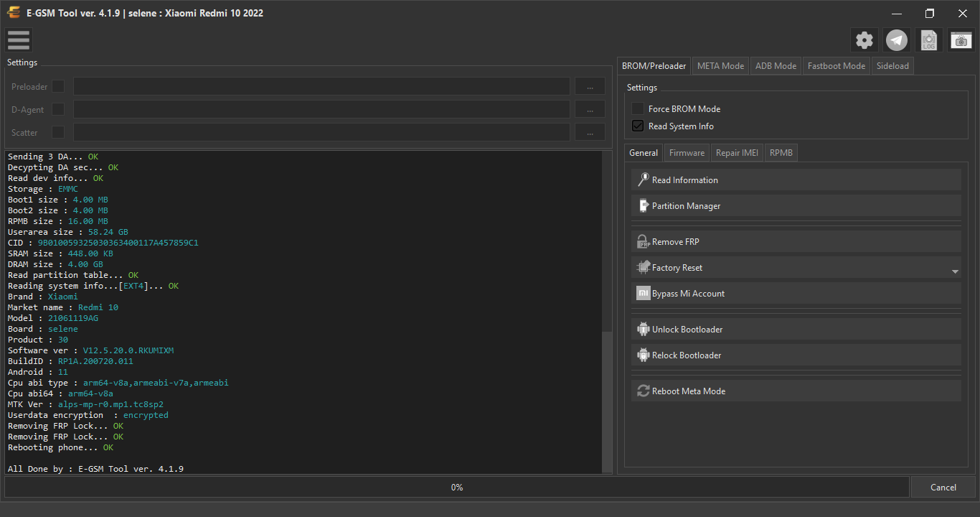
Task: Expand the Factory Reset dropdown arrow
Action: click(x=955, y=272)
